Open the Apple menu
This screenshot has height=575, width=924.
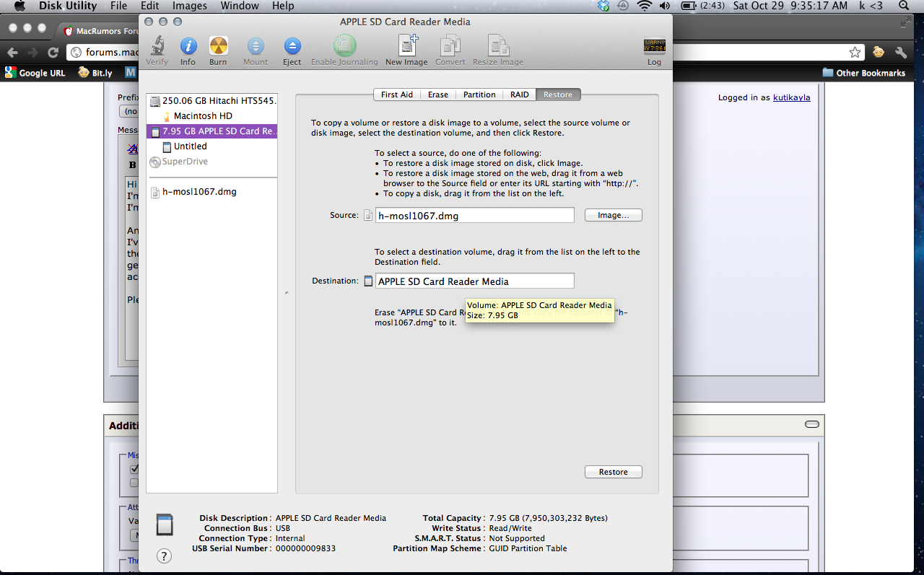point(19,6)
